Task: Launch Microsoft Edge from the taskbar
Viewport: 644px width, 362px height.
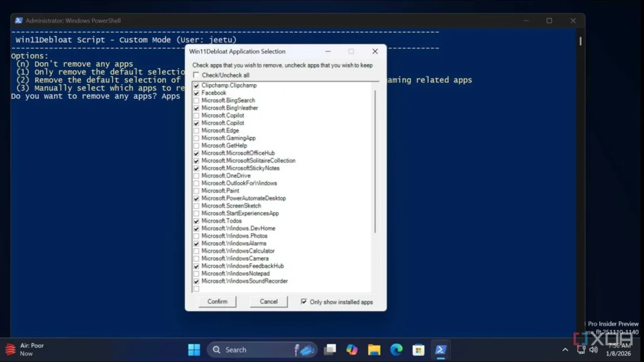Action: [396, 349]
